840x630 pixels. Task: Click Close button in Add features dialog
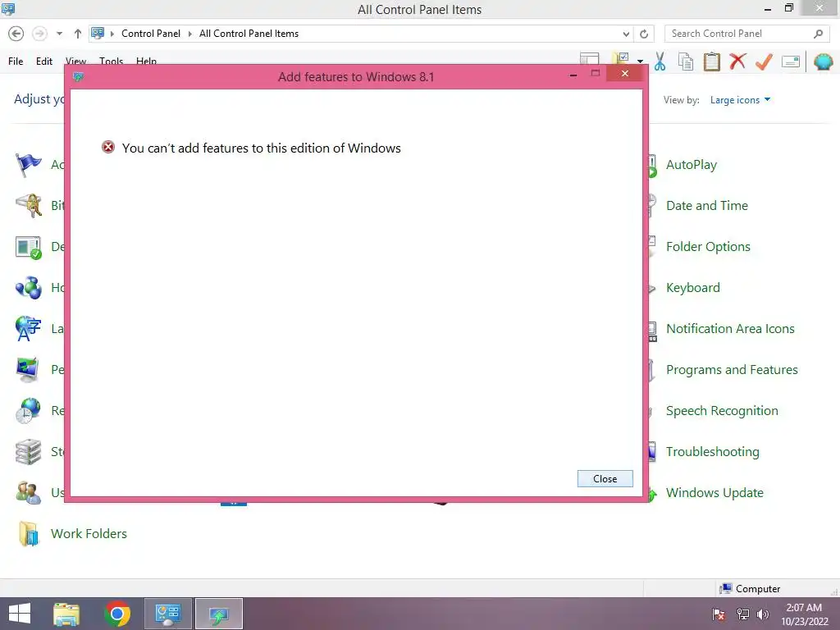pos(605,479)
